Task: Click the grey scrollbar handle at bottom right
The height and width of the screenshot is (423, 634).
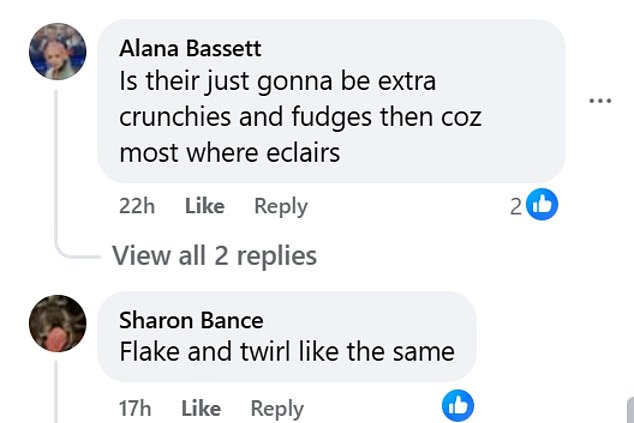Action: tap(629, 410)
